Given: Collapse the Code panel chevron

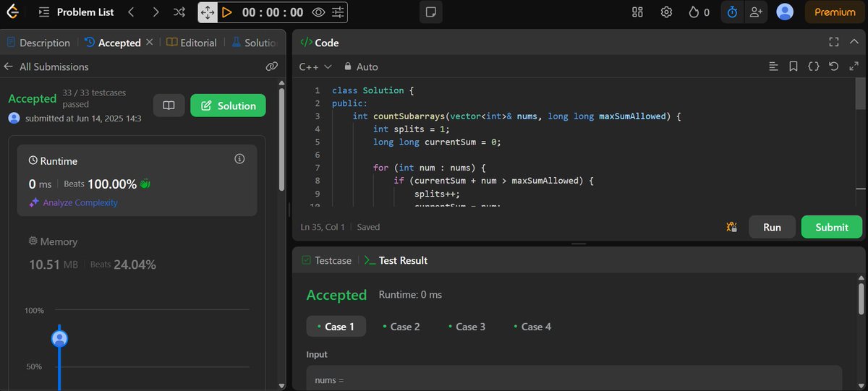Looking at the screenshot, I should pos(854,43).
